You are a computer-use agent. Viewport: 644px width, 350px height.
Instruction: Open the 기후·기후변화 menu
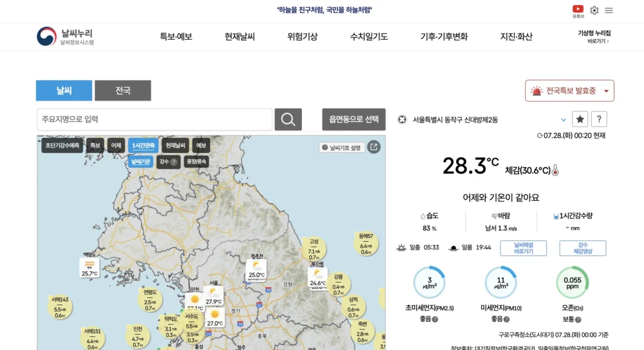(x=444, y=37)
